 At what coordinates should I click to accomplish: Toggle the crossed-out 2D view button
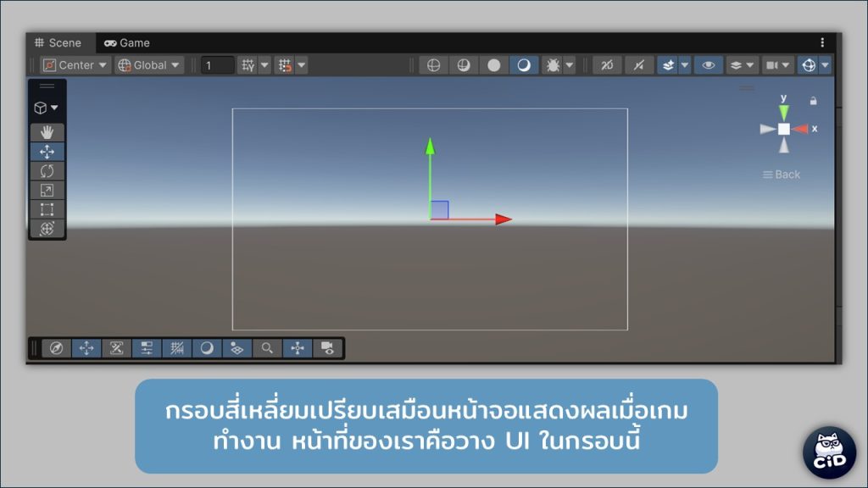click(607, 65)
